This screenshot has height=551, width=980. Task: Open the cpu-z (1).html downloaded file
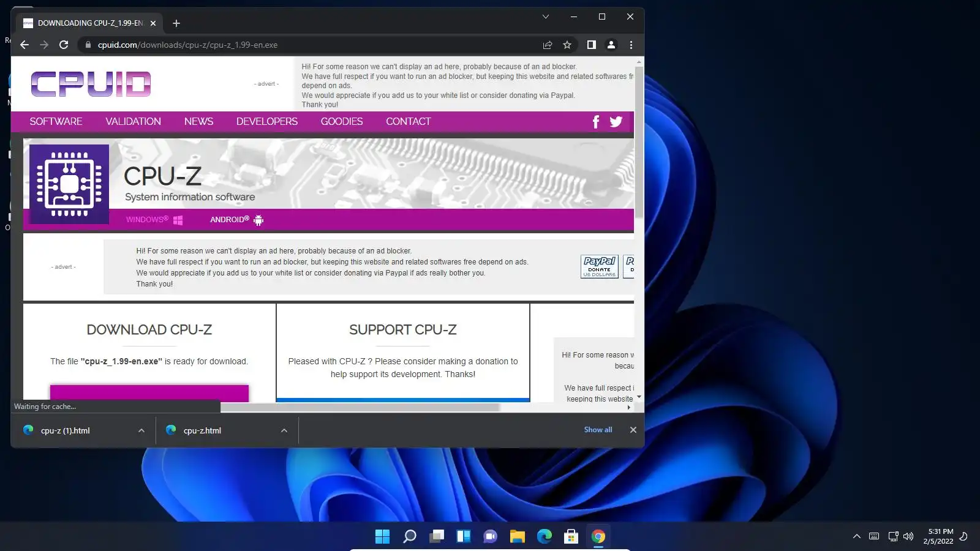[x=65, y=430]
